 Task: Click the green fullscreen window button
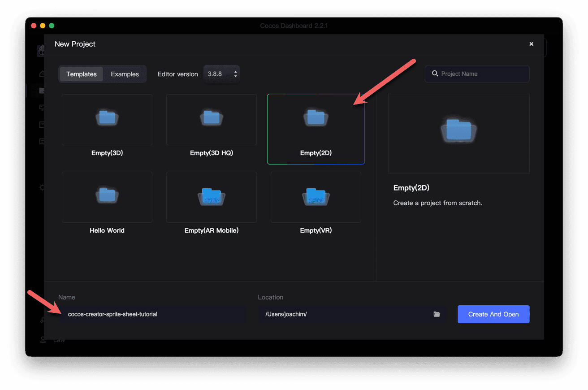pos(52,26)
